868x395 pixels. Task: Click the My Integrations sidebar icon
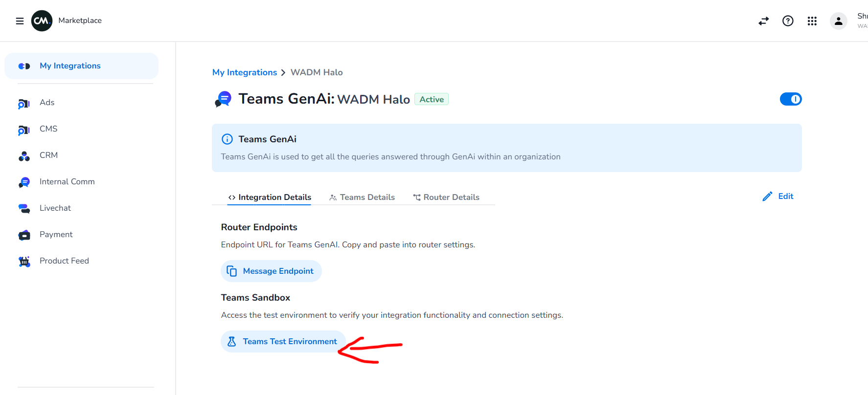(x=24, y=66)
